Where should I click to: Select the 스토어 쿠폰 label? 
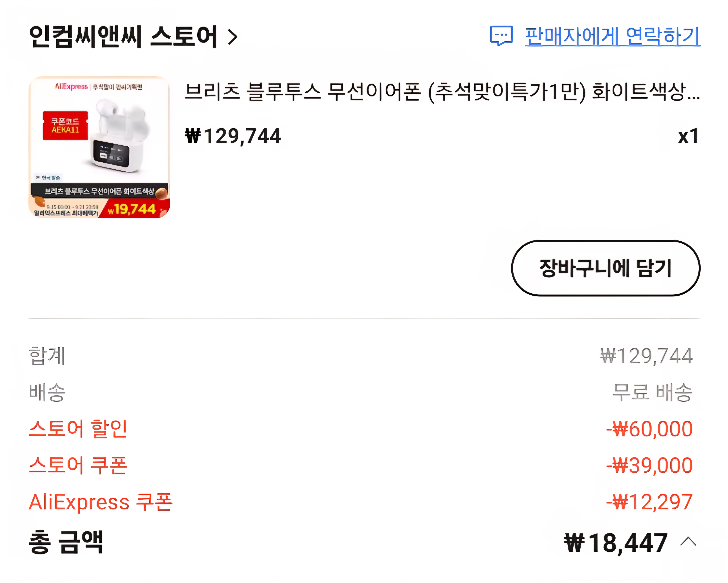pyautogui.click(x=78, y=465)
